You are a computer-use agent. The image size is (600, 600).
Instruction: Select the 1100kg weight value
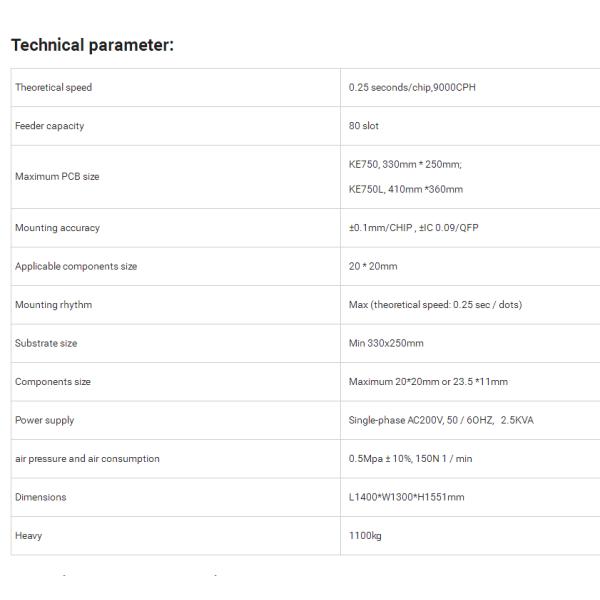[365, 536]
